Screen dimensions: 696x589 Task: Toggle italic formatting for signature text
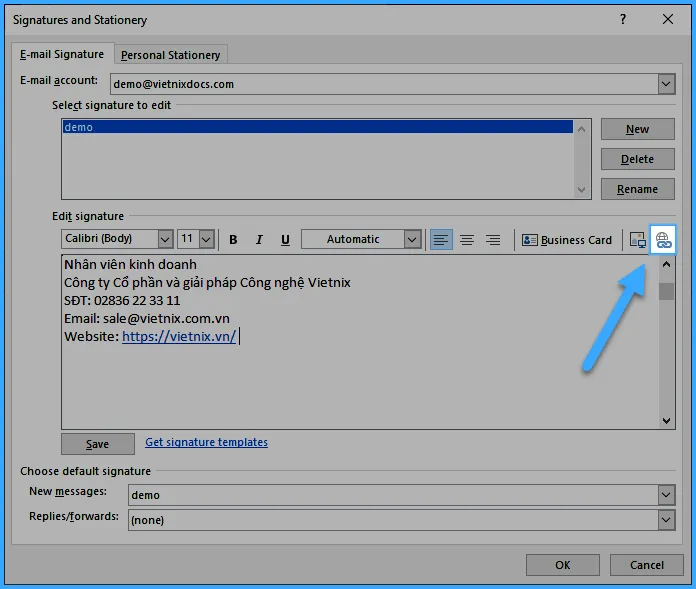[x=259, y=240]
